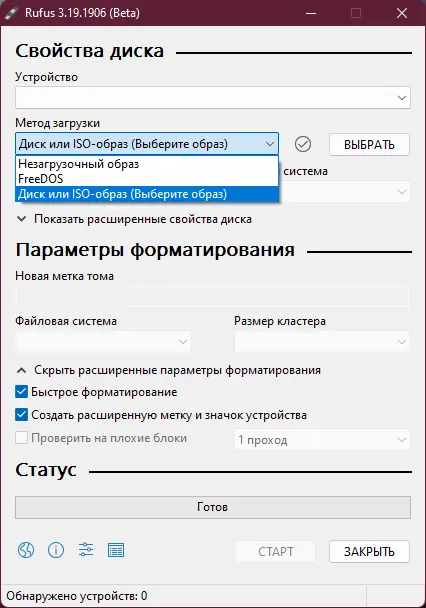Open the Файловая система dropdown
Viewport: 426px width, 608px height.
point(103,342)
